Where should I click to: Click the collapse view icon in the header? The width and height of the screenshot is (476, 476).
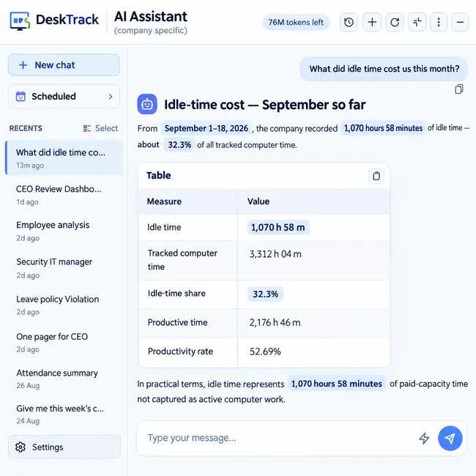[417, 22]
